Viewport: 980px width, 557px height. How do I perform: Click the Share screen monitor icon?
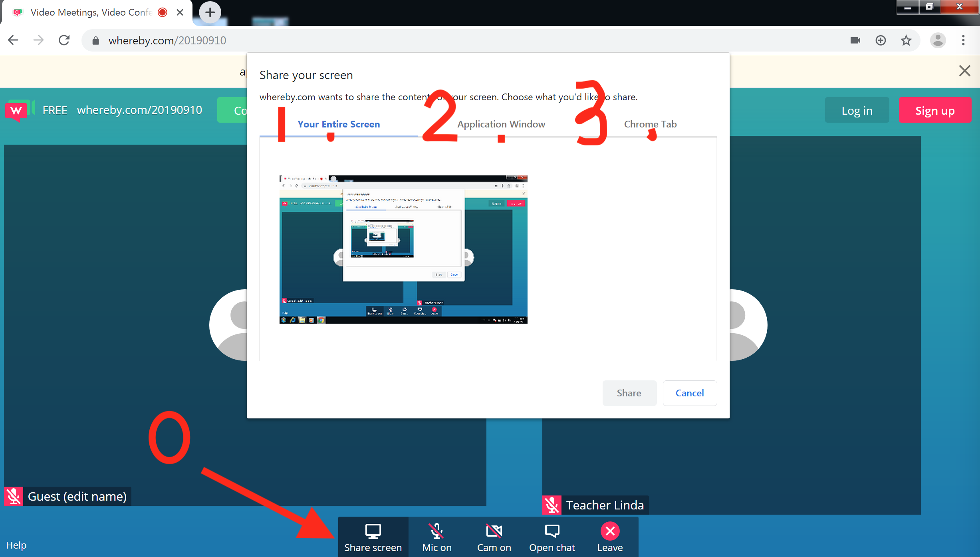click(x=373, y=531)
